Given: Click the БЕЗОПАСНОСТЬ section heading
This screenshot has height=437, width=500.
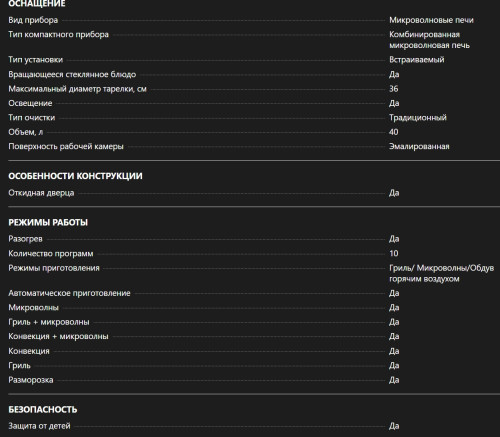Looking at the screenshot, I should tap(43, 409).
